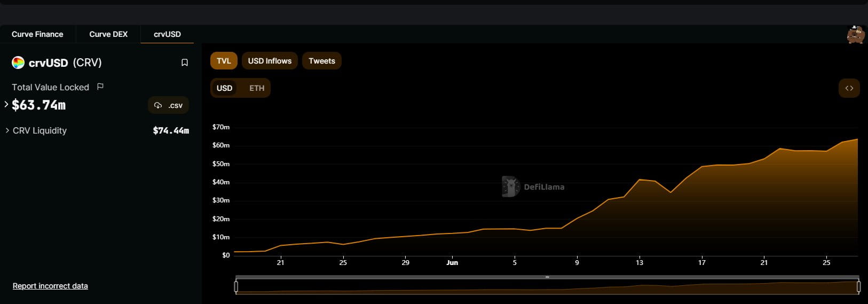Toggle USD Inflows on the chart

point(270,61)
